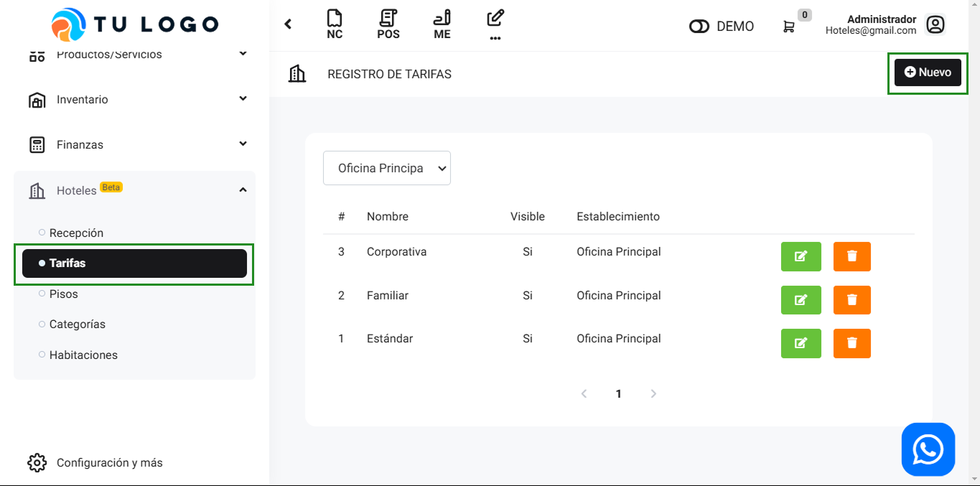Edit the Corporativa rate
This screenshot has height=486, width=980.
[x=801, y=256]
